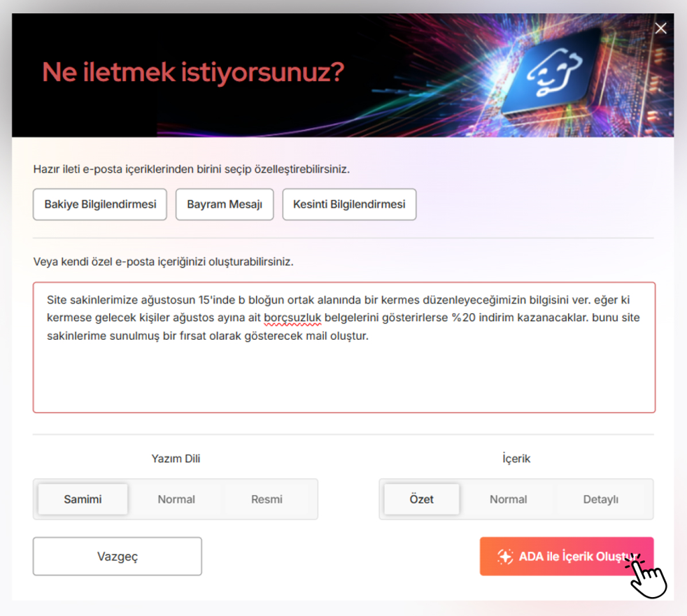Set Yazım Dili to Samimi
The width and height of the screenshot is (687, 616).
tap(83, 499)
